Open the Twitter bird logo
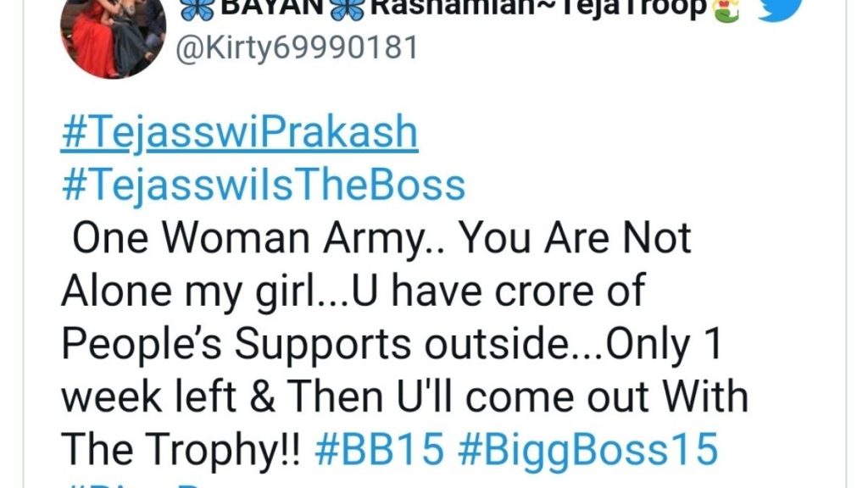868x488 pixels. coord(780,10)
